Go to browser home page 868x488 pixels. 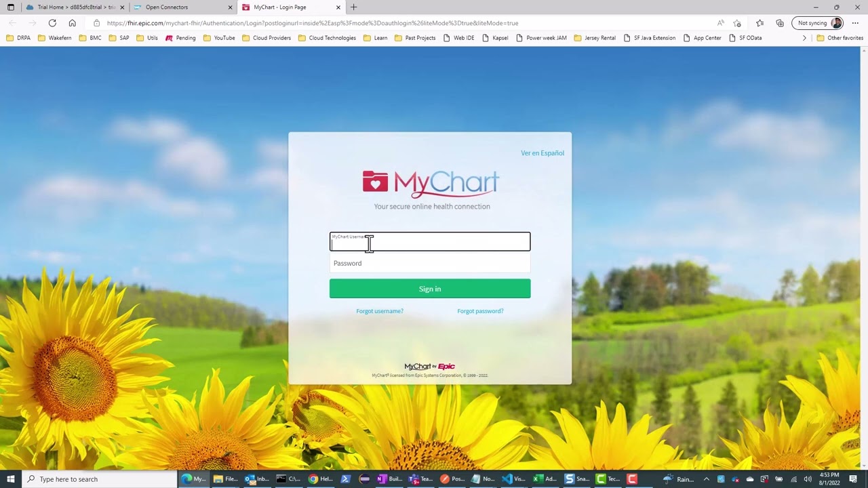tap(73, 23)
